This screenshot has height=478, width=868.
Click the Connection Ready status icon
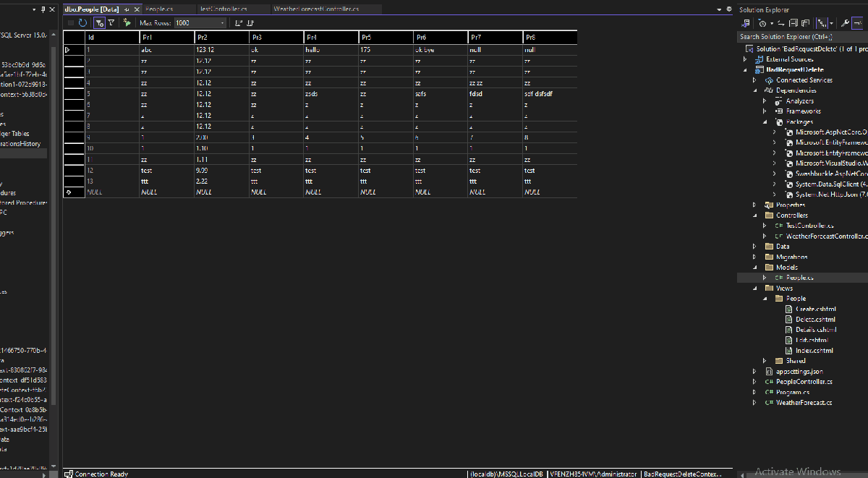pyautogui.click(x=68, y=474)
